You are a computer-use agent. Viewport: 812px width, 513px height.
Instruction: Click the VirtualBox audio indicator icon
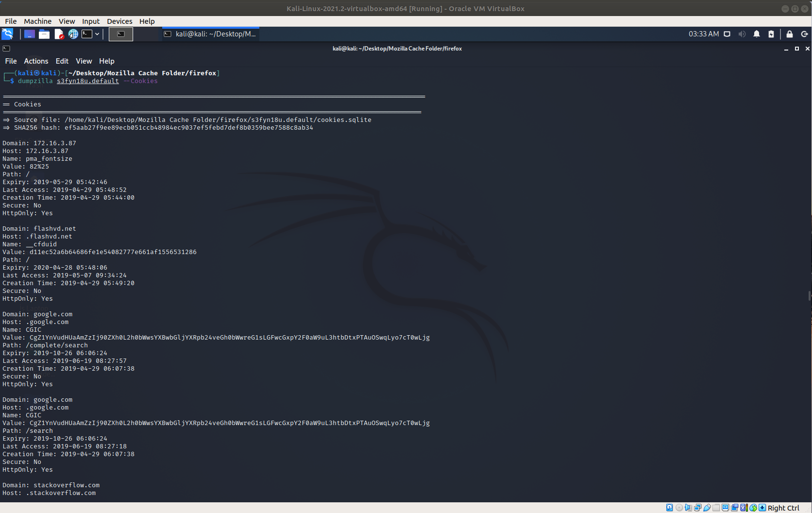(688, 508)
